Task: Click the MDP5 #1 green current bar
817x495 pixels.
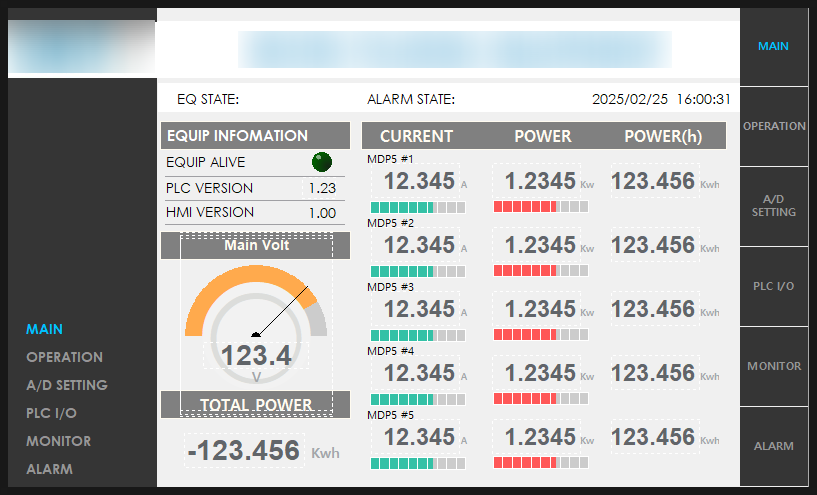Action: [x=418, y=207]
